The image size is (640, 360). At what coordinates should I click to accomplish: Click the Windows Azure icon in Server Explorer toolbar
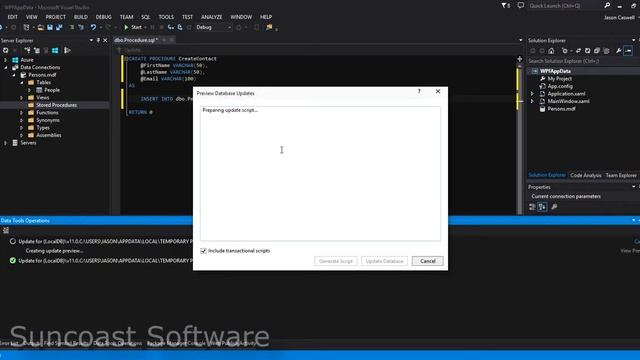[55, 50]
